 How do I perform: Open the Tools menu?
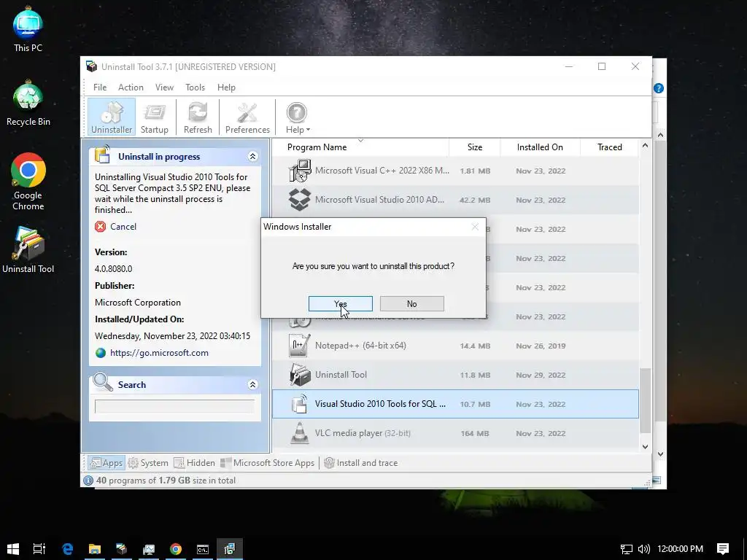coord(195,87)
